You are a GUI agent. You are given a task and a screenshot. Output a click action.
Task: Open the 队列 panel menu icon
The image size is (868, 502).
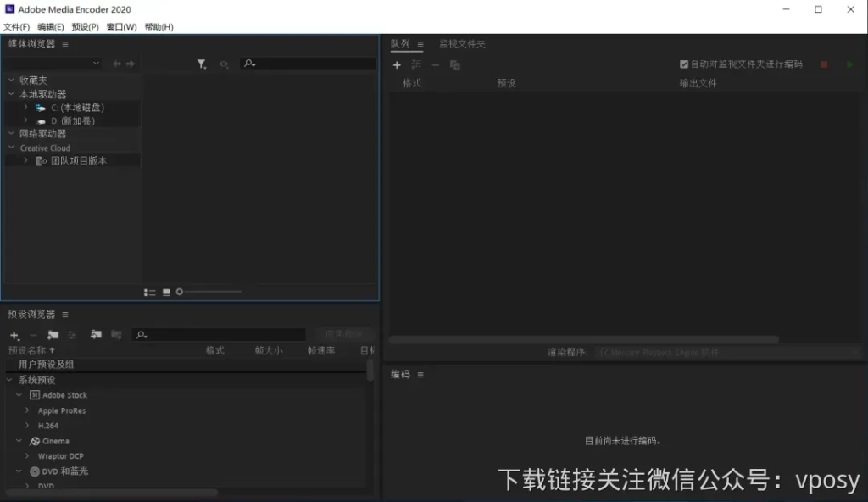click(x=420, y=44)
